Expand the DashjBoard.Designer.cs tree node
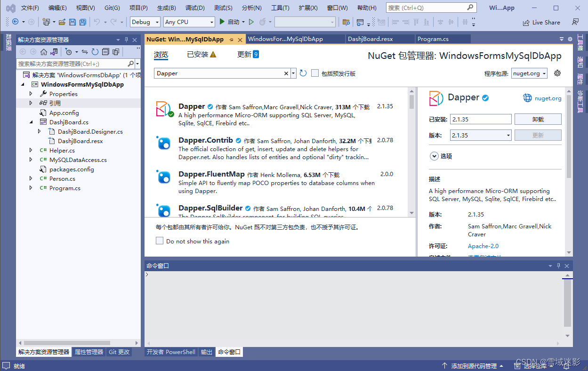Screen dimensions: 588x371 [x=40, y=131]
